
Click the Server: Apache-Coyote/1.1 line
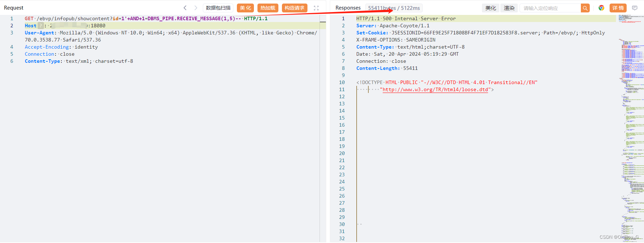[x=393, y=26]
